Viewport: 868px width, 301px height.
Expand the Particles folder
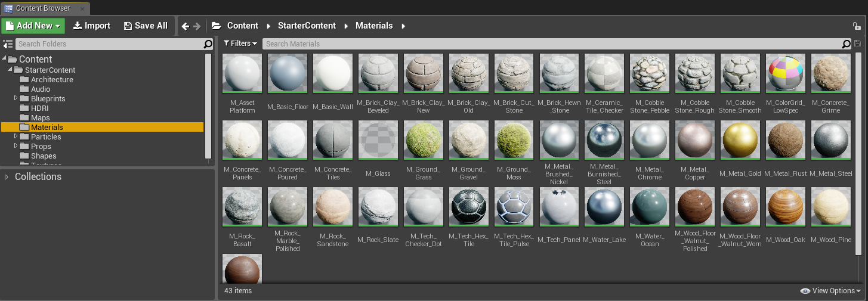16,136
